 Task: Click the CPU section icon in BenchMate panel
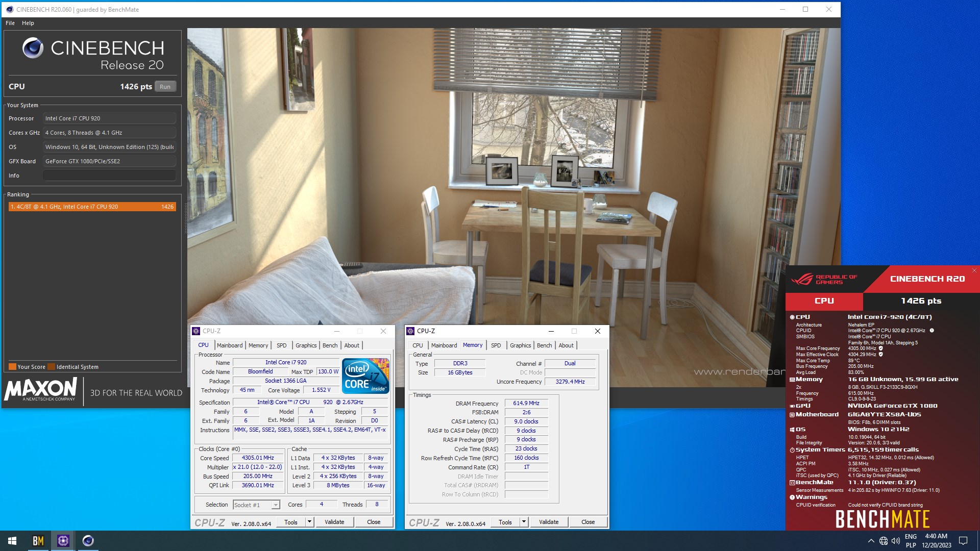792,317
